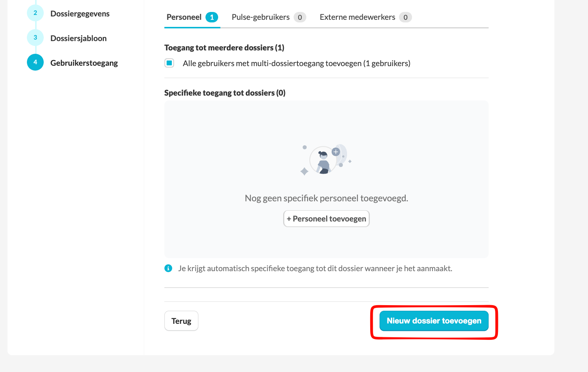This screenshot has width=588, height=372.
Task: Click the Personeel count badge
Action: click(x=212, y=17)
